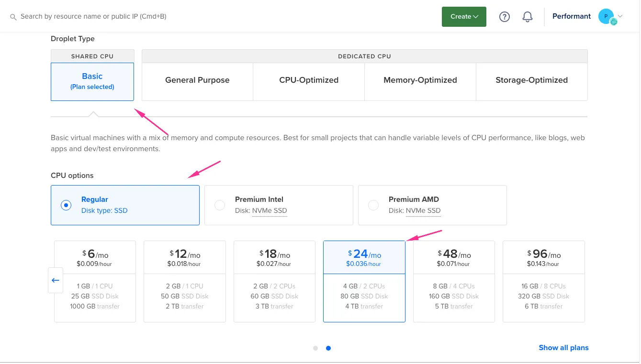Choose the Regular SSD CPU option
The width and height of the screenshot is (641, 364).
click(125, 205)
